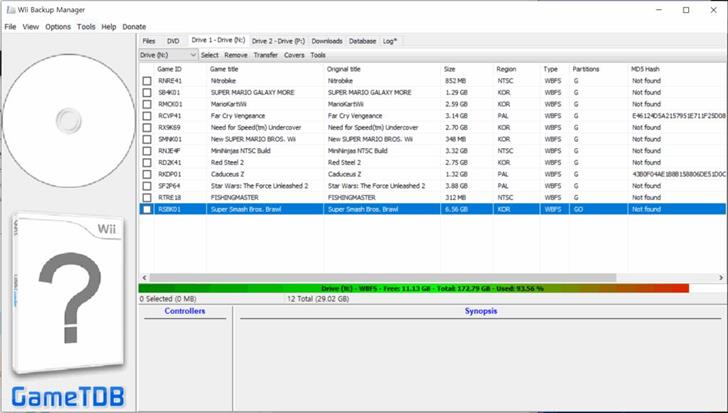Open the Donate menu
Image resolution: width=728 pixels, height=413 pixels.
click(134, 27)
